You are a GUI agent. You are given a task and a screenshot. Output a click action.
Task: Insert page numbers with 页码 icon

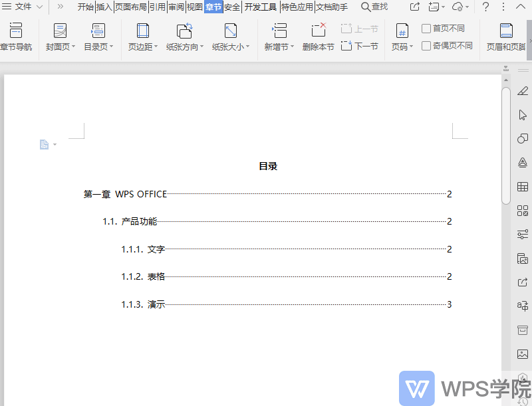402,31
